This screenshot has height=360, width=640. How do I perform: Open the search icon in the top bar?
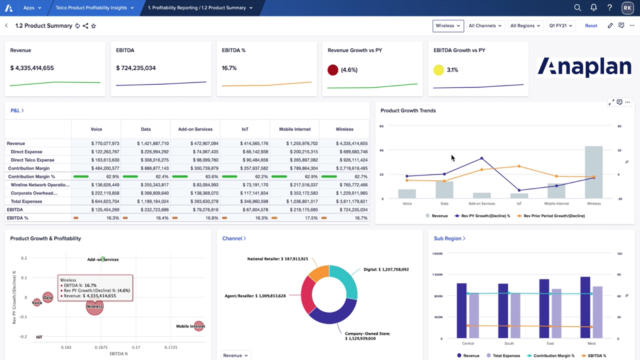[x=577, y=8]
